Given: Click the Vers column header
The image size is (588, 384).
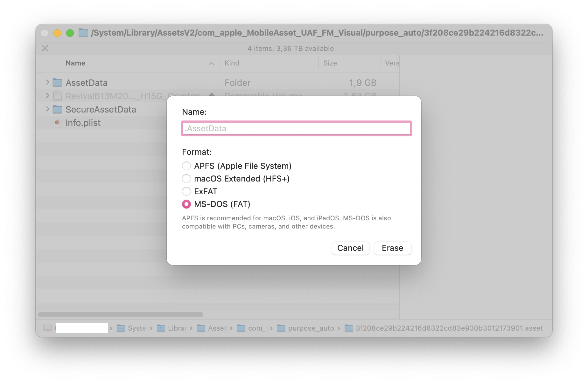Looking at the screenshot, I should [x=392, y=63].
